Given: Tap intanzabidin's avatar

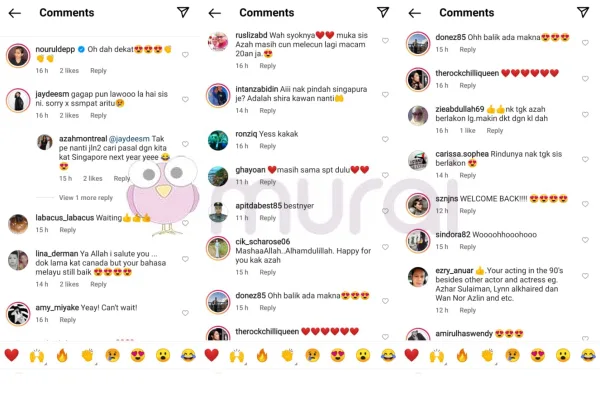Looking at the screenshot, I should coord(218,95).
